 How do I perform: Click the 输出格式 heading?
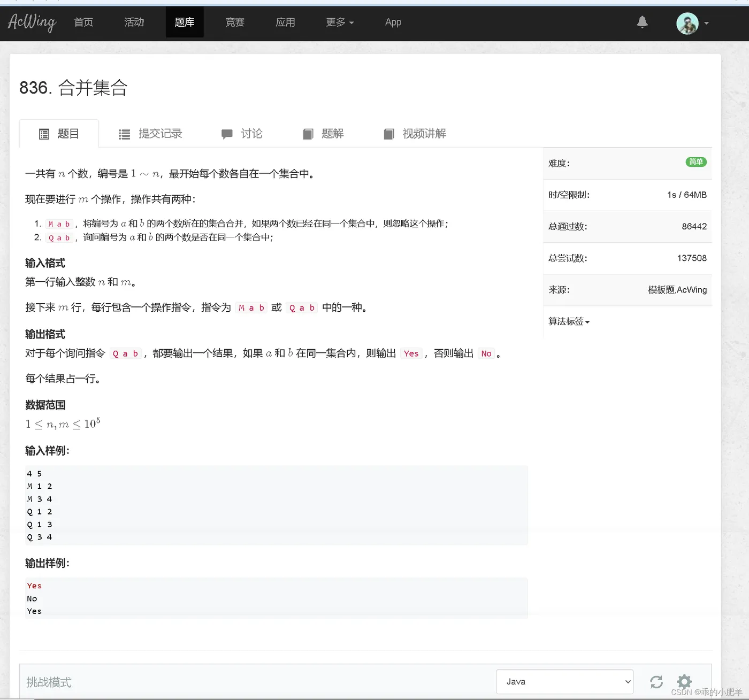tap(45, 334)
